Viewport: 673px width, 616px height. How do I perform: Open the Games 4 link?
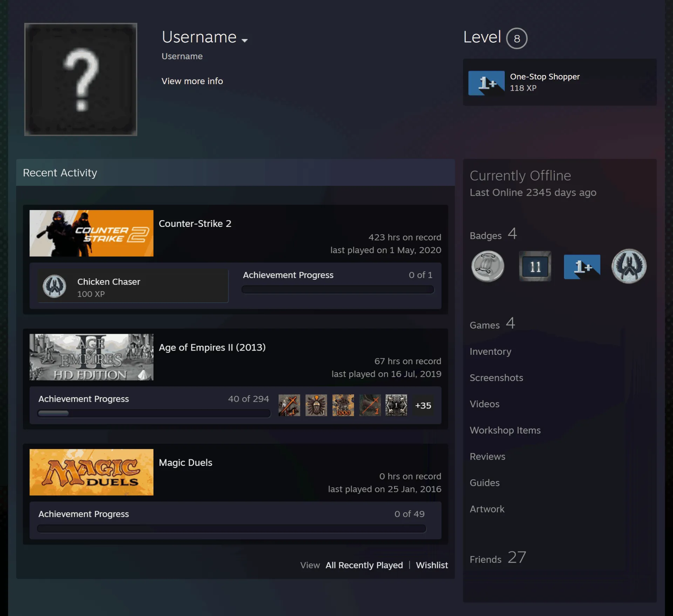[x=492, y=324]
